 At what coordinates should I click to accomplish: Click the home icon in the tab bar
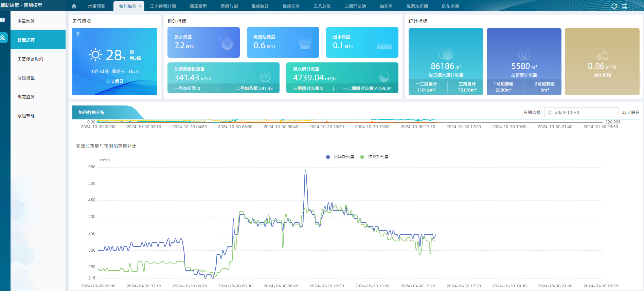74,6
